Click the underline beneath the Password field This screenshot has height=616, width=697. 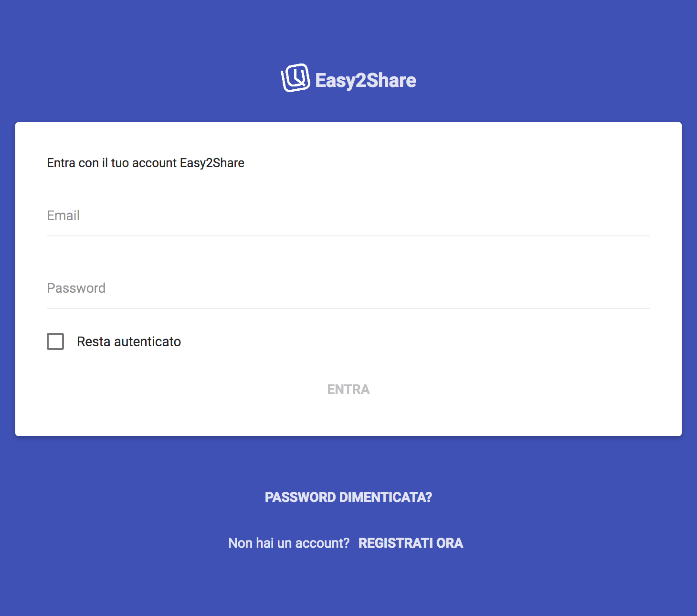[x=348, y=308]
